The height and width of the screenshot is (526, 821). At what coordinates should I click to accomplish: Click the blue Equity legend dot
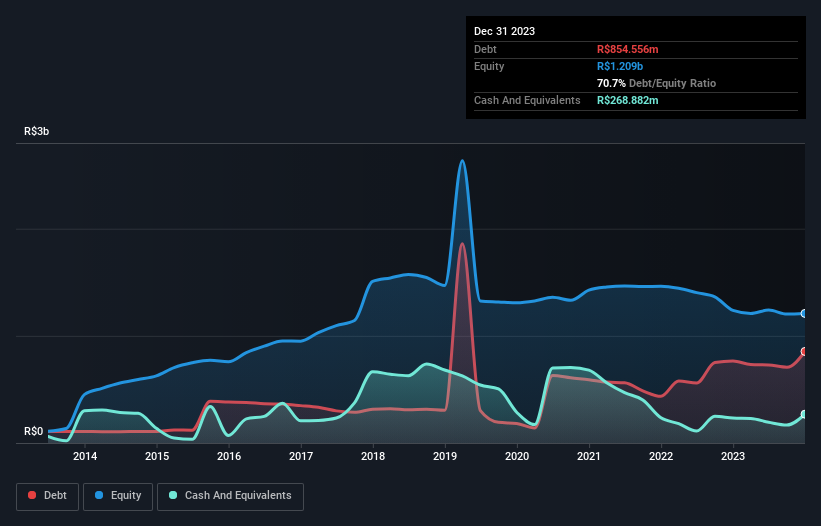[x=99, y=495]
